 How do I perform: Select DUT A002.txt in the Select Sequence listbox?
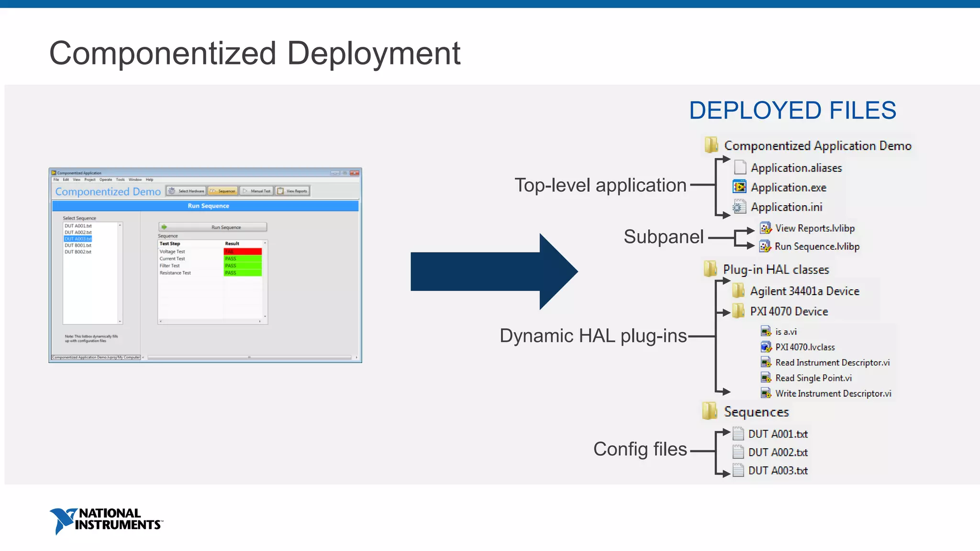click(78, 232)
